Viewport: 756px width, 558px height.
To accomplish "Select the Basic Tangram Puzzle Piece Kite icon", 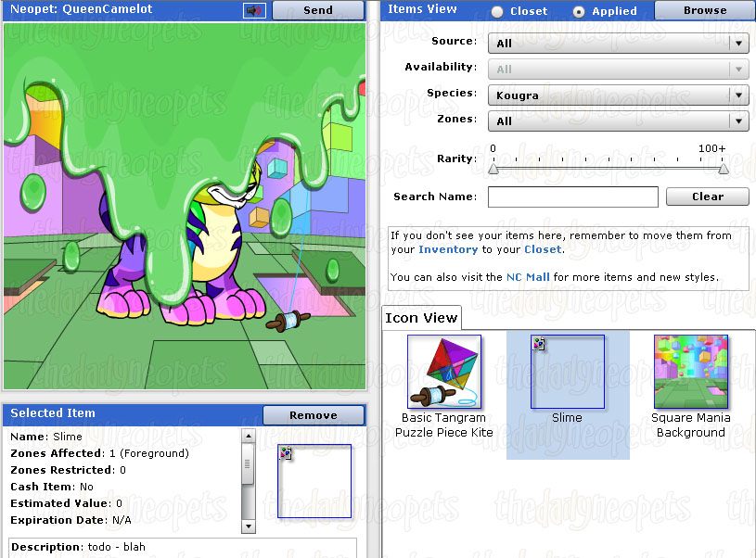I will [444, 372].
